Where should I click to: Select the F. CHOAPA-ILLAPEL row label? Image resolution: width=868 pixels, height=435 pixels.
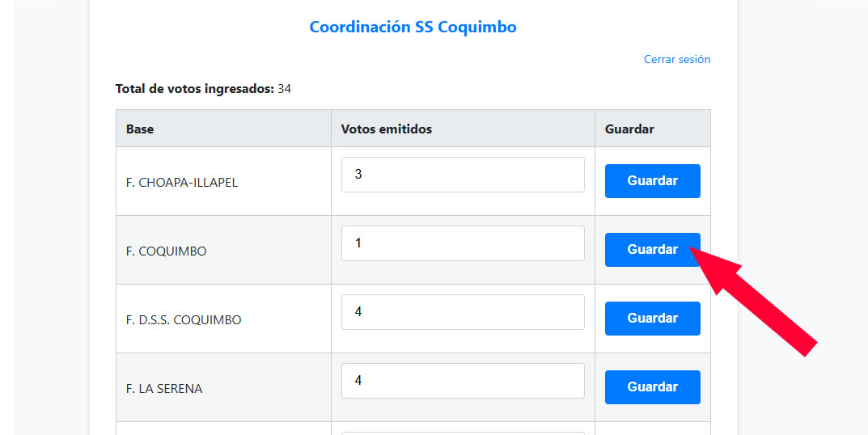181,183
